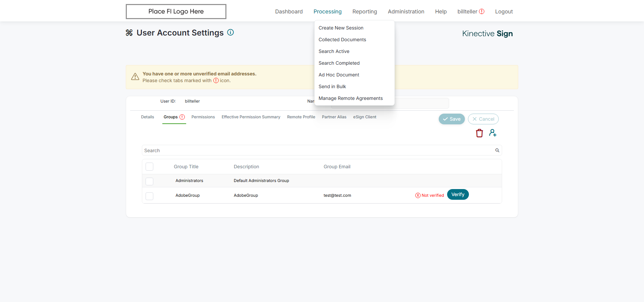Click the Logout link
644x302 pixels.
[504, 11]
